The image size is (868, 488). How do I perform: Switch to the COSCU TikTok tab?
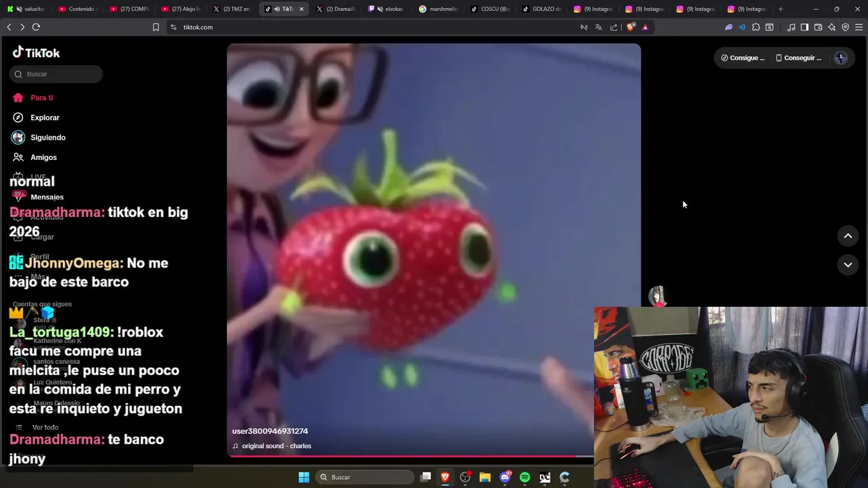click(x=490, y=9)
